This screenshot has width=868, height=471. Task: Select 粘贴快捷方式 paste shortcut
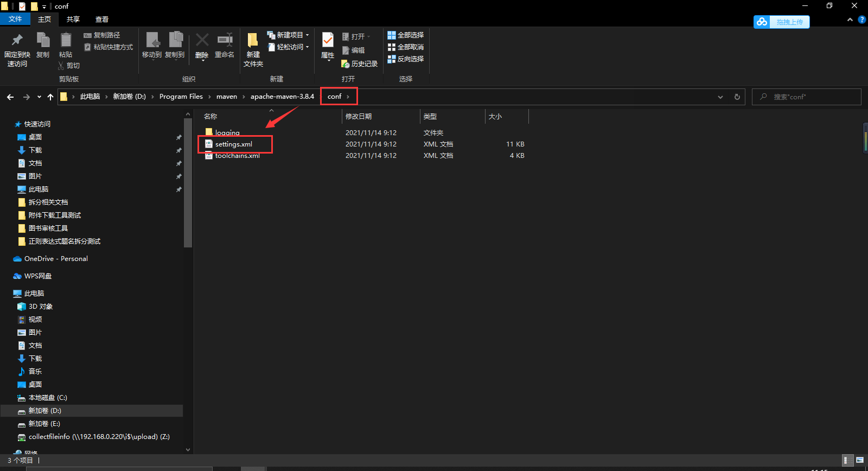pyautogui.click(x=108, y=47)
